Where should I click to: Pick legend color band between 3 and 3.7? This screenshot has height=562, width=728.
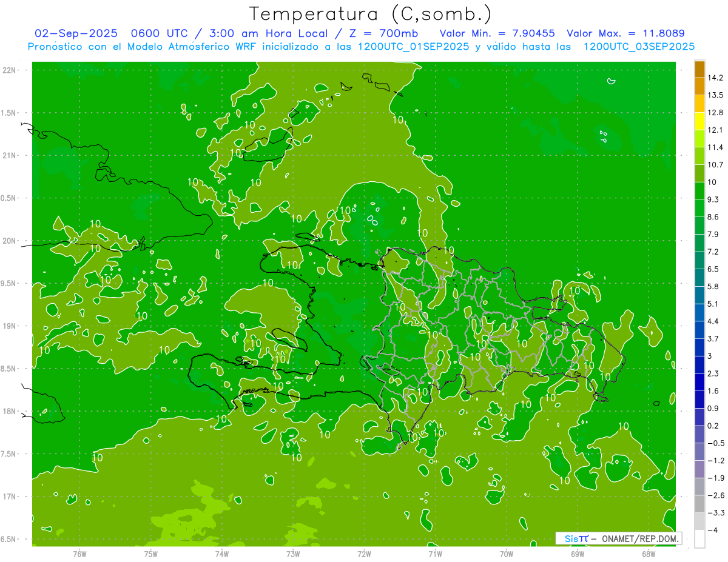coord(699,347)
